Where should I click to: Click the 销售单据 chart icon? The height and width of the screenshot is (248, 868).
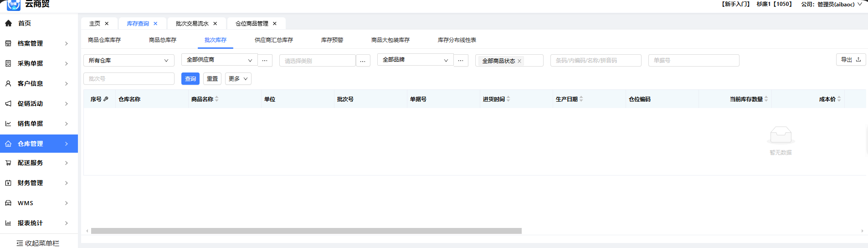[8, 124]
